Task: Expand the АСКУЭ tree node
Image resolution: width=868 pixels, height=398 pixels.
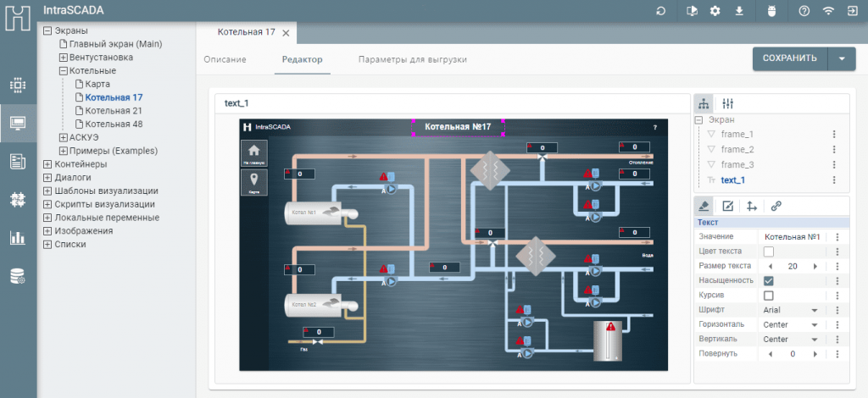Action: (x=63, y=137)
